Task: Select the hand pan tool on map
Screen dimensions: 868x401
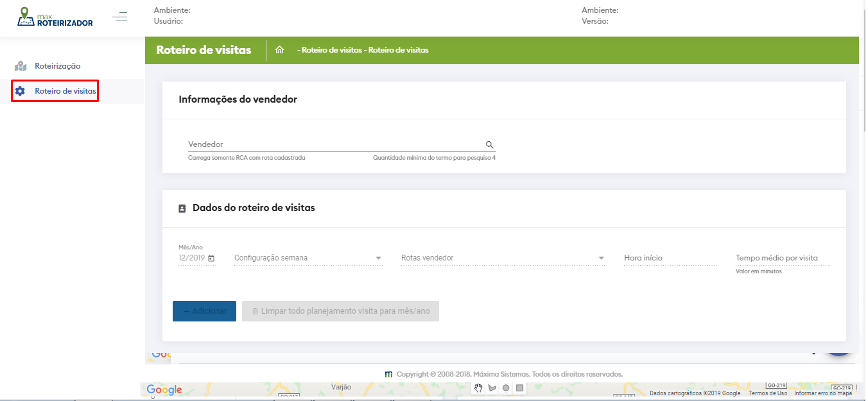Action: pyautogui.click(x=478, y=388)
